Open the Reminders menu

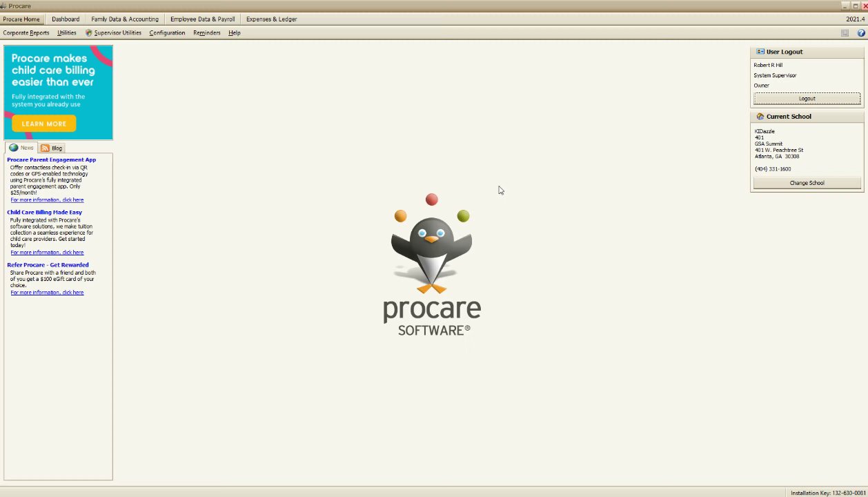[207, 33]
